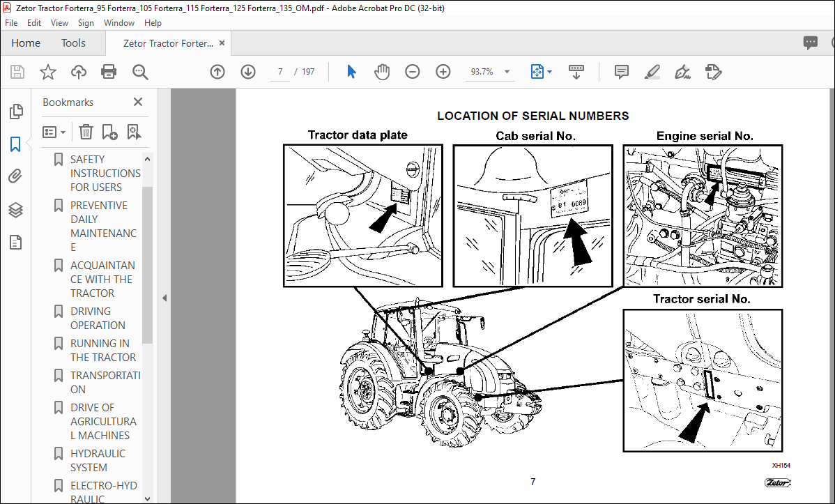The height and width of the screenshot is (504, 835).
Task: Click the Cab serial No. illustration
Action: (x=533, y=216)
